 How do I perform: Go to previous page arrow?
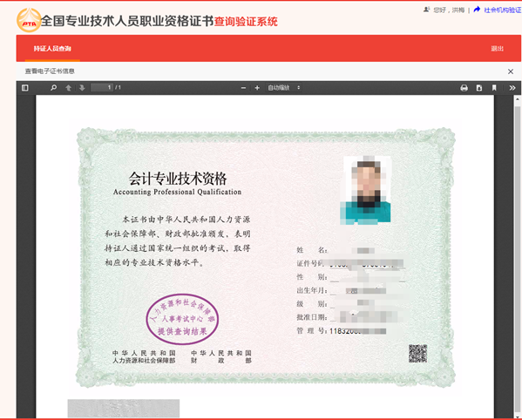coord(68,88)
